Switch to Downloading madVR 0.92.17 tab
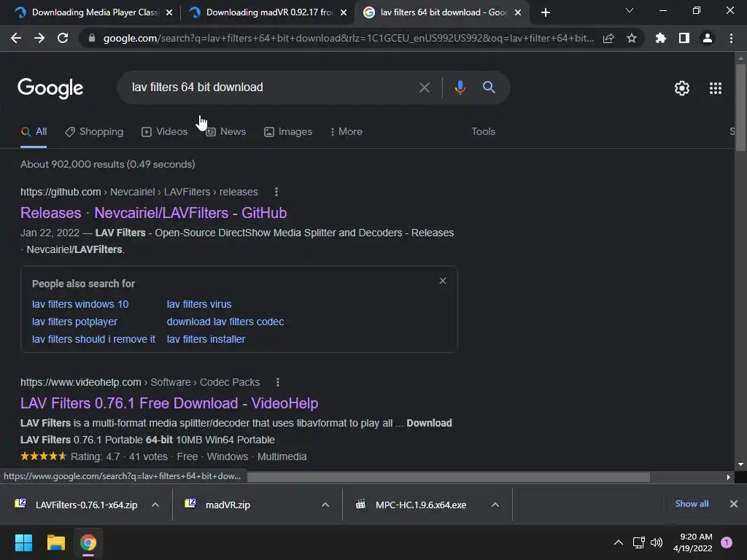The width and height of the screenshot is (747, 560). tap(267, 12)
